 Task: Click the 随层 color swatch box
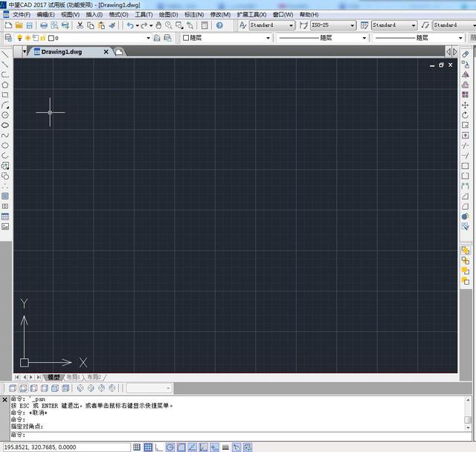[x=186, y=38]
